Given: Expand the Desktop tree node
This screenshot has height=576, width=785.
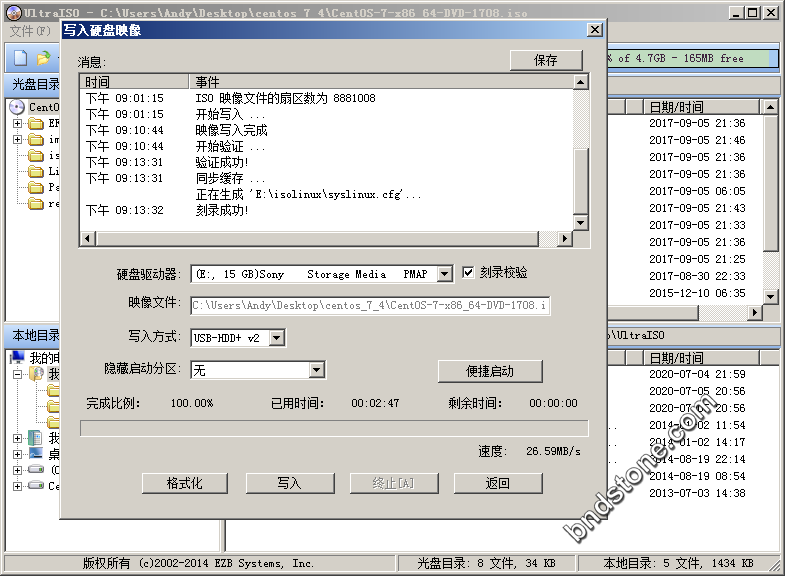Looking at the screenshot, I should [x=18, y=454].
